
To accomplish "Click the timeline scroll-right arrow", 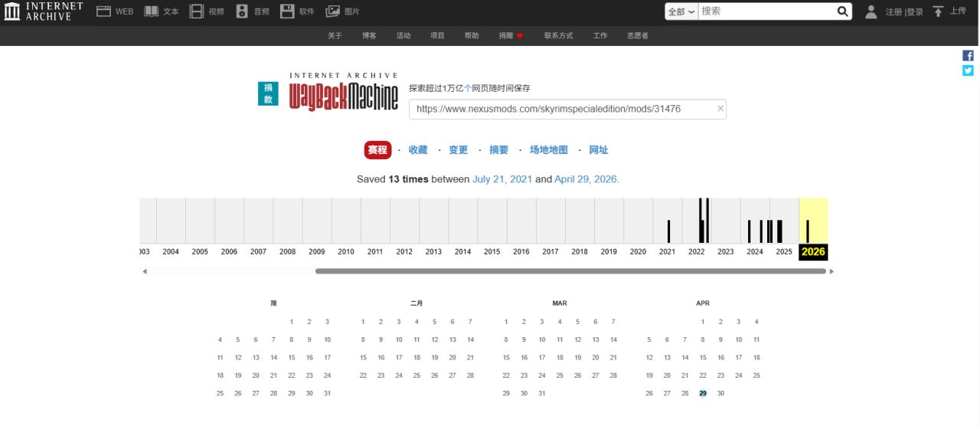I will click(x=832, y=271).
